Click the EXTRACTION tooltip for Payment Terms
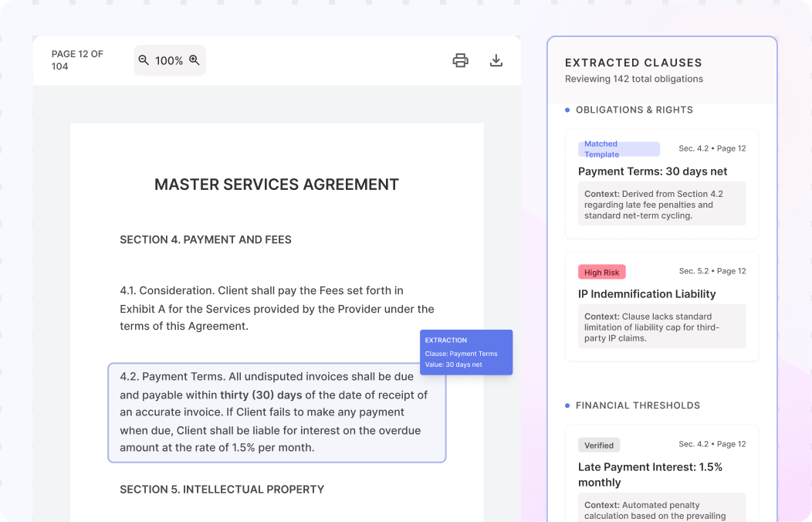 point(466,352)
